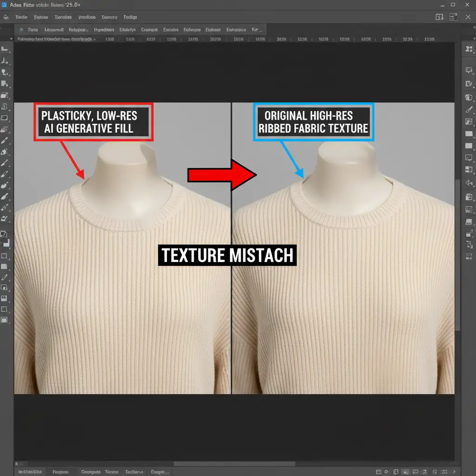Click the screen mode icon ending the left toolbar
This screenshot has width=476, height=476.
[x=5, y=320]
